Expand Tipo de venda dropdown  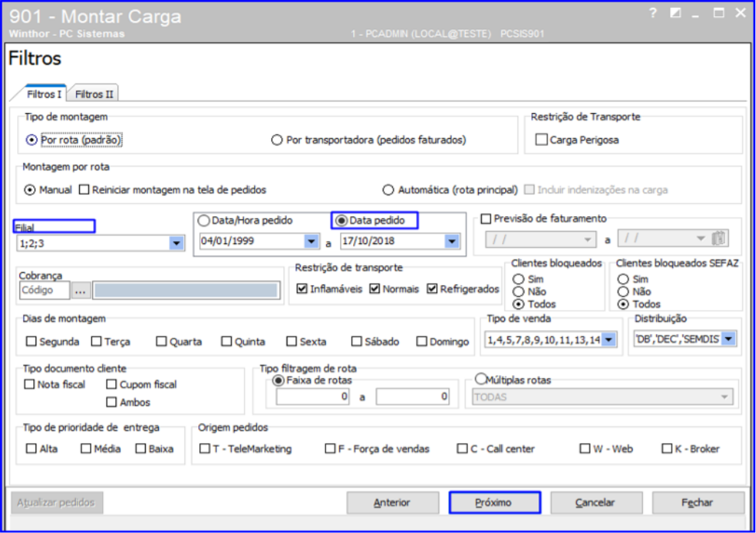pyautogui.click(x=610, y=339)
